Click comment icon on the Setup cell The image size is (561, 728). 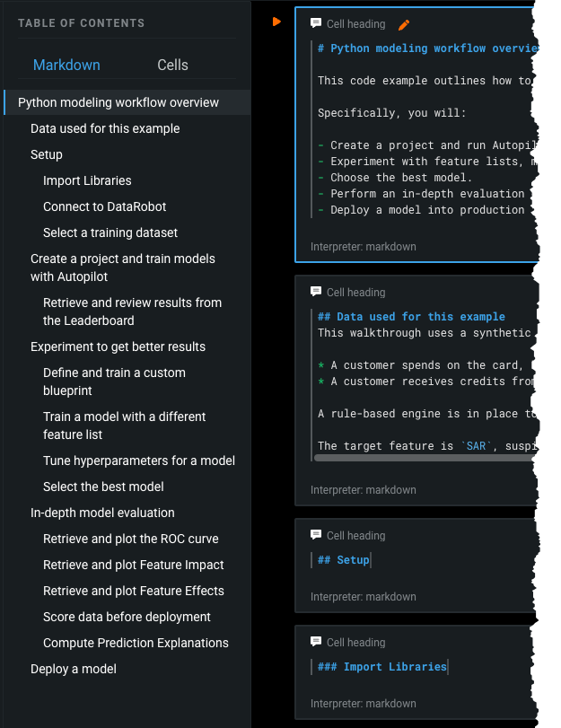tap(316, 535)
